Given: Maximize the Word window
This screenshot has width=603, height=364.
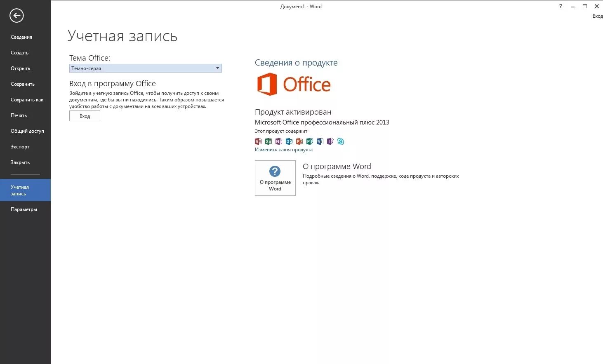Looking at the screenshot, I should pos(584,6).
